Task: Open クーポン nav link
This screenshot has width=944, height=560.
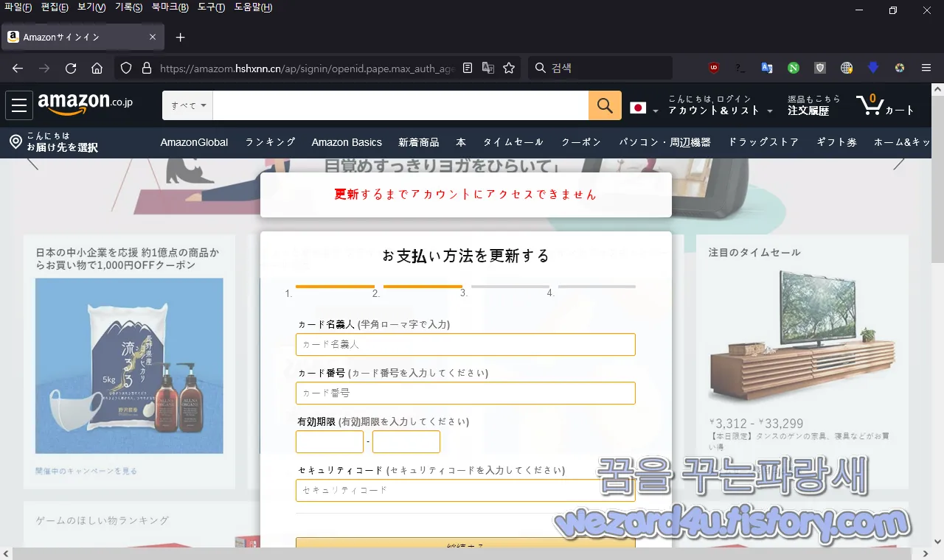Action: (x=581, y=142)
